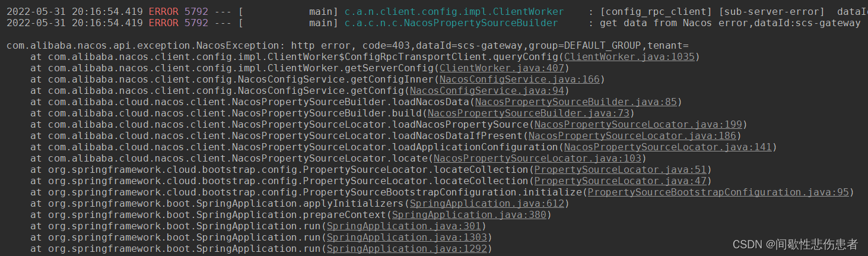
Task: Click the timestamp on the ClientWorker log line
Action: 75,12
